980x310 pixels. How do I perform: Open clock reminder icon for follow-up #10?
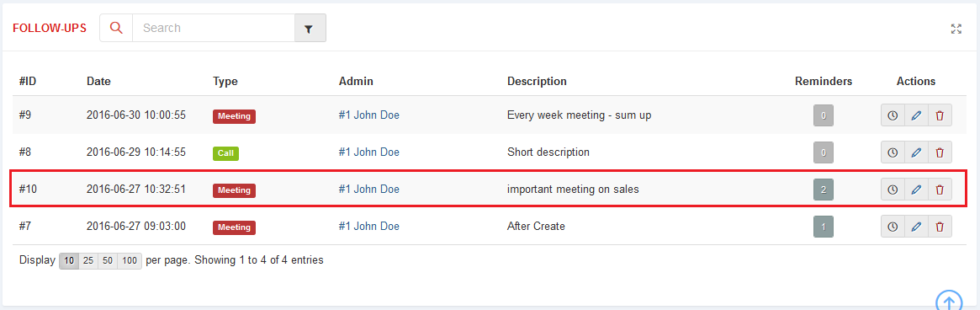click(893, 190)
